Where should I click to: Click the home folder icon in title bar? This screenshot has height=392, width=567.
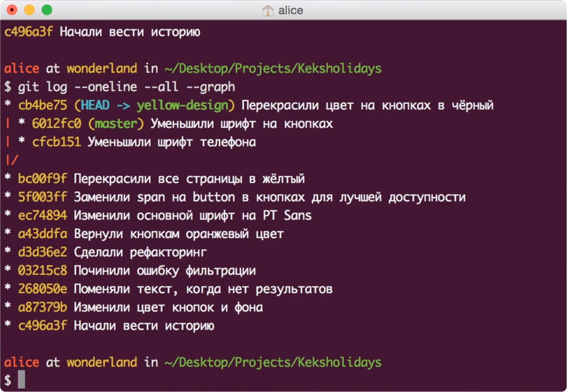click(x=268, y=10)
